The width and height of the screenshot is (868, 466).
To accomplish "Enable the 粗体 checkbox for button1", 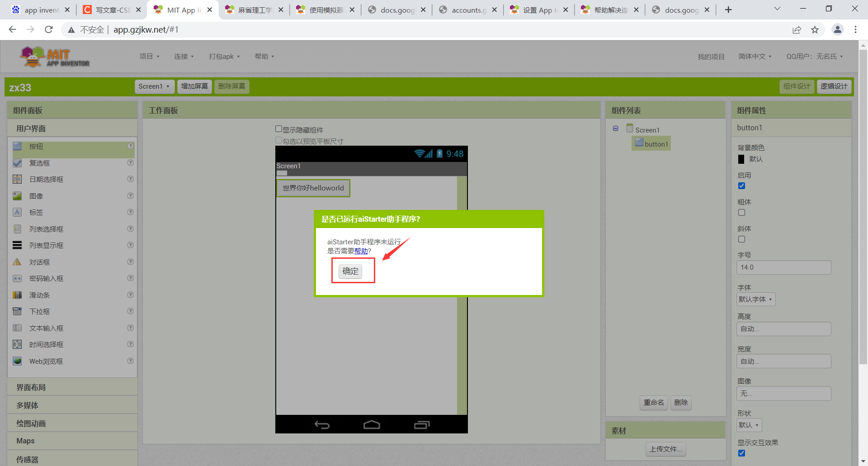I will pyautogui.click(x=741, y=212).
